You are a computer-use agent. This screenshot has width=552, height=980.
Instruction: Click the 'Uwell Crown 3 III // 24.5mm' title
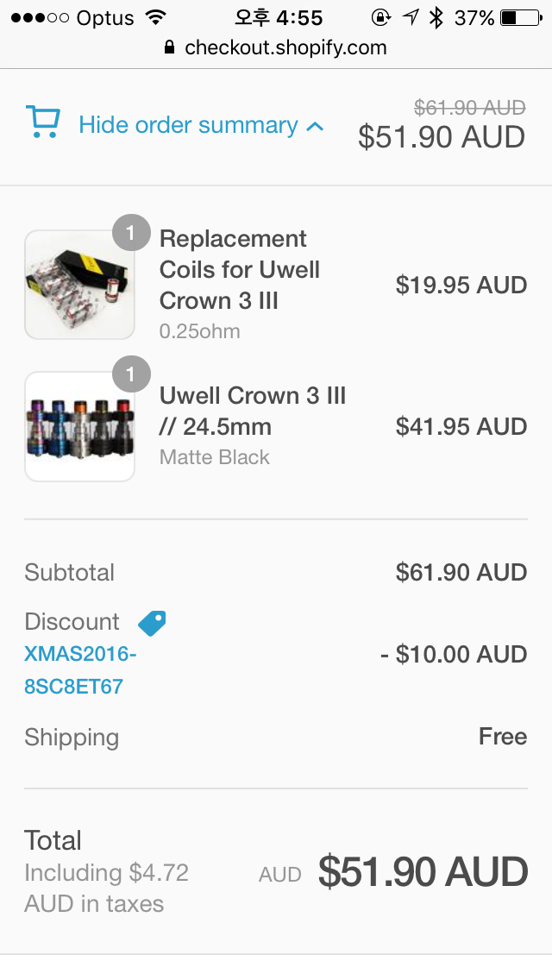tap(252, 411)
